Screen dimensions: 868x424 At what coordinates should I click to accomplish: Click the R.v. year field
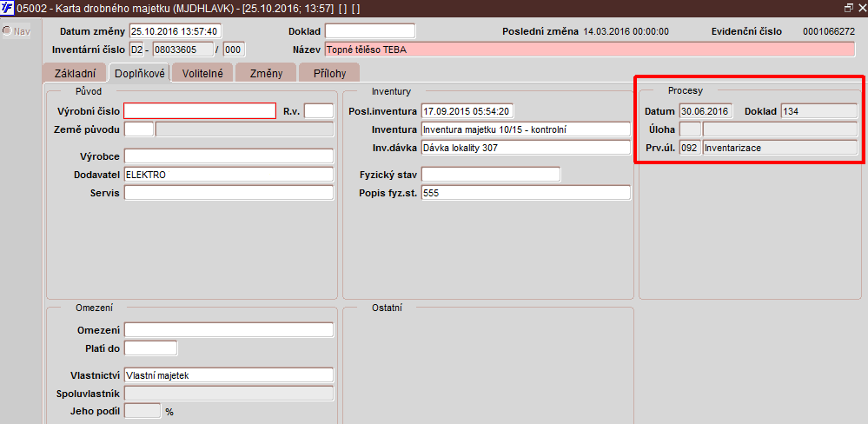tap(319, 111)
